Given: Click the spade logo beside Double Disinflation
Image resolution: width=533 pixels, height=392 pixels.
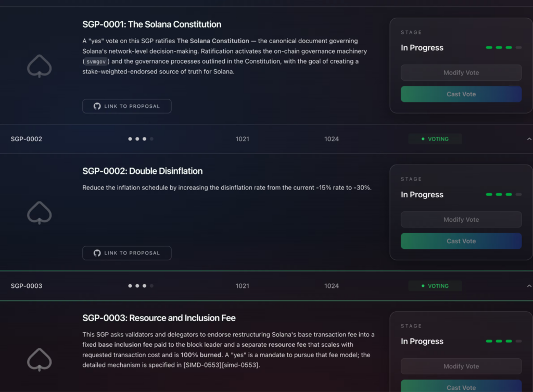Looking at the screenshot, I should (x=40, y=213).
